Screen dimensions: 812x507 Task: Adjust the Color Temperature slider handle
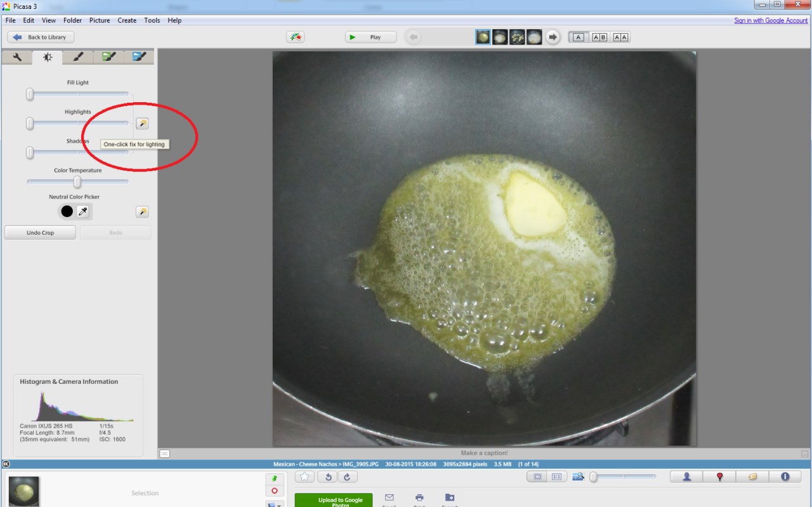tap(77, 182)
